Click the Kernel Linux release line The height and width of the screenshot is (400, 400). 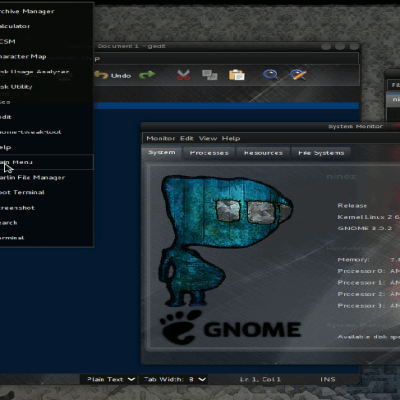coord(368,217)
